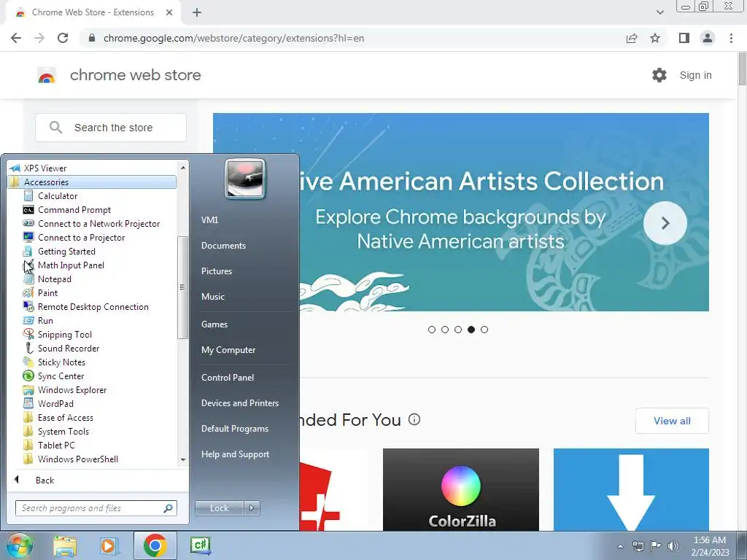
Task: Open Chrome three-dot menu
Action: click(731, 38)
